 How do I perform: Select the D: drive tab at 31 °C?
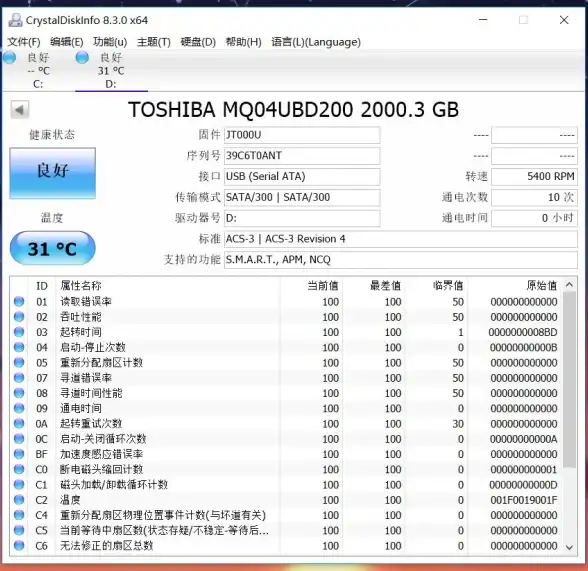[x=111, y=70]
